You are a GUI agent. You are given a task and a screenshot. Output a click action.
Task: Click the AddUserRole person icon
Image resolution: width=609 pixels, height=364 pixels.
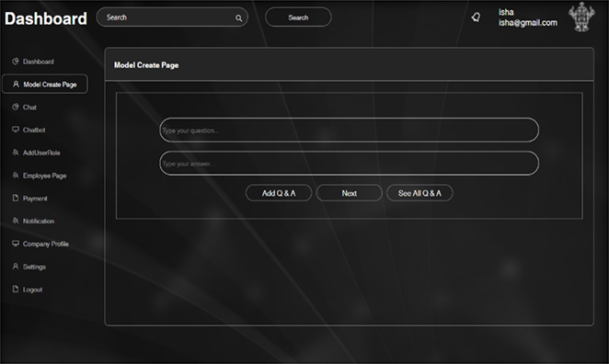16,153
